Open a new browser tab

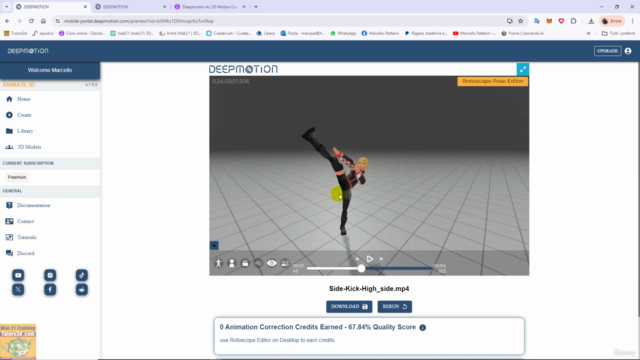tap(256, 7)
